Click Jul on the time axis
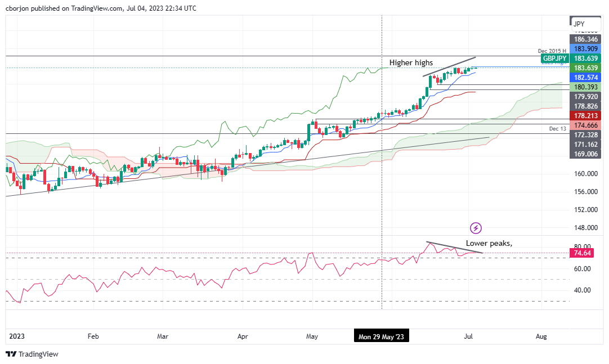Viewport: 609px width, 364px height. (469, 336)
